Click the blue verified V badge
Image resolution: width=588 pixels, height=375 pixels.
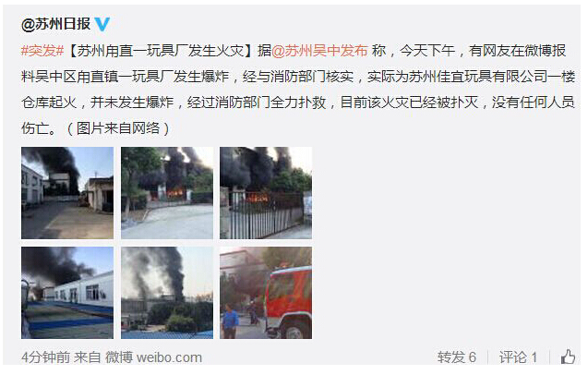pos(102,24)
